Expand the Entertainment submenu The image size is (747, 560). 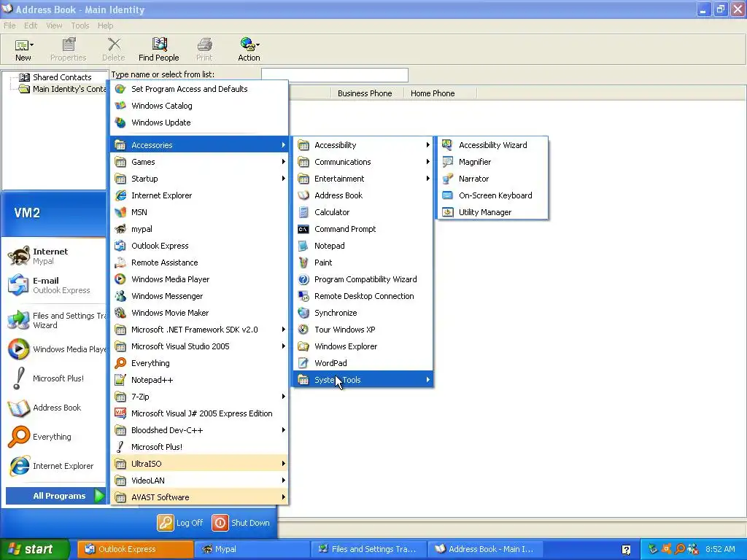coord(363,179)
